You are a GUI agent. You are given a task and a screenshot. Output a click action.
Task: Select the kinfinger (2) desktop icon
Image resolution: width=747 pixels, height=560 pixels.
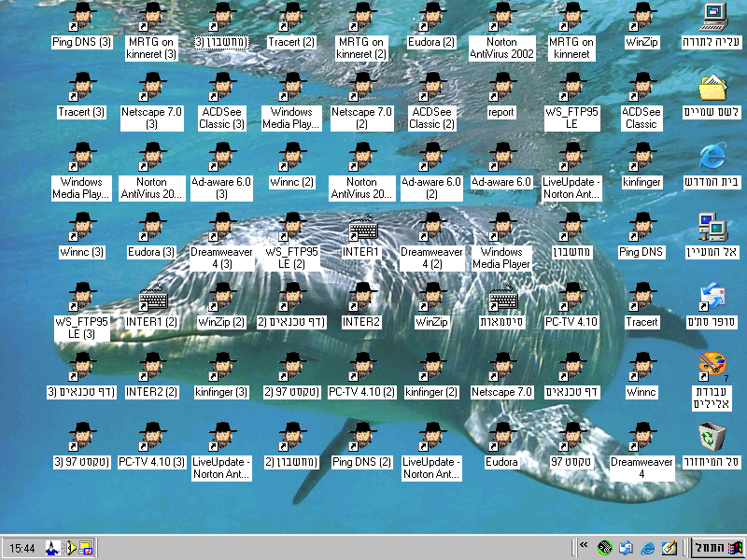tap(431, 375)
